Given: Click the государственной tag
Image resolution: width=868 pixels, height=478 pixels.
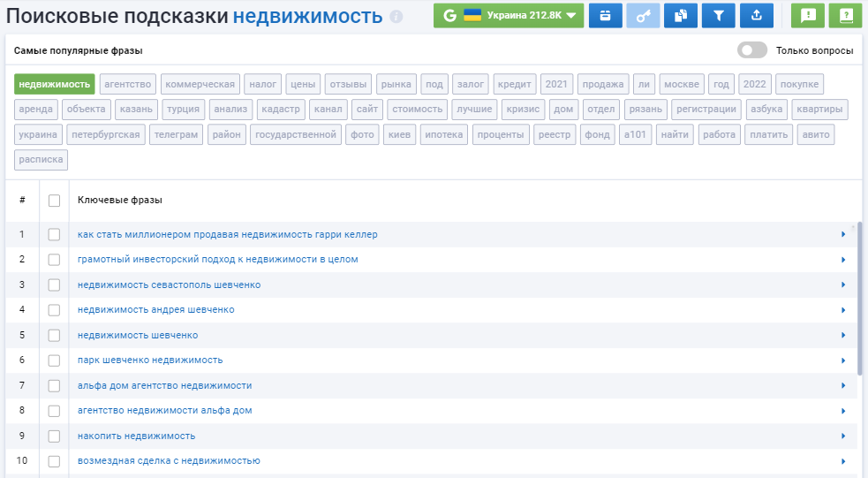Looking at the screenshot, I should click(296, 134).
